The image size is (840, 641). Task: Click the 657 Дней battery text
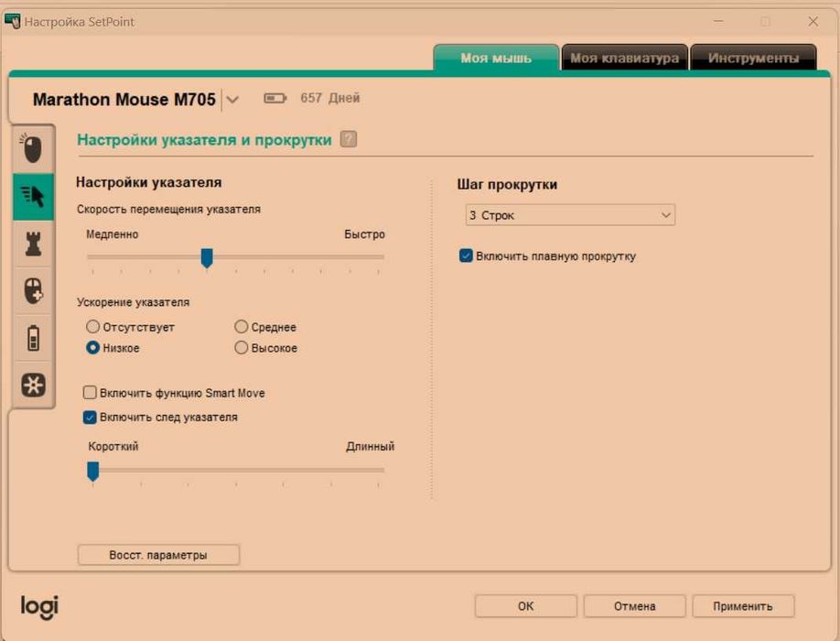[x=330, y=98]
